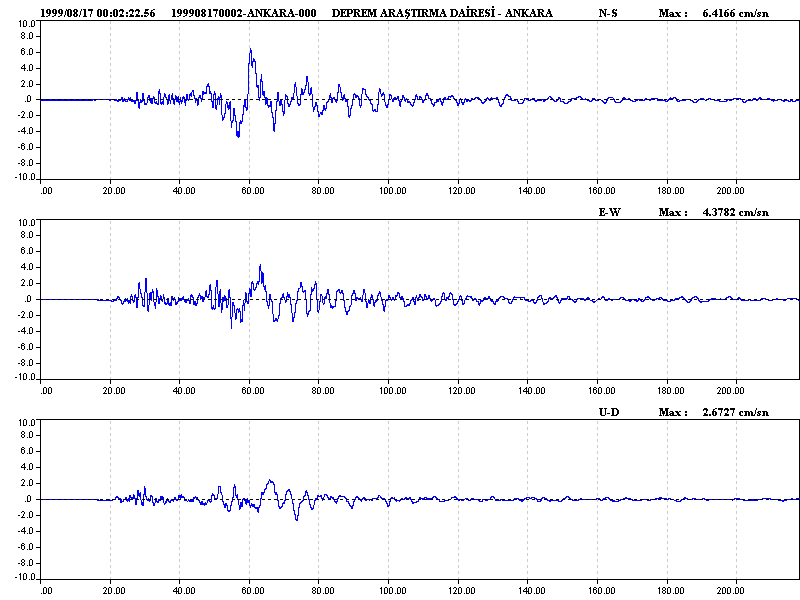Click the .00 time origin under E-W plot
Screen dimensions: 800x600
tap(46, 389)
